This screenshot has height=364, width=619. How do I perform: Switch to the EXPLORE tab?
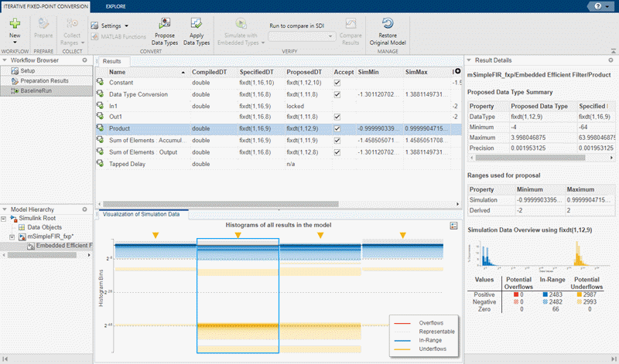coord(118,5)
